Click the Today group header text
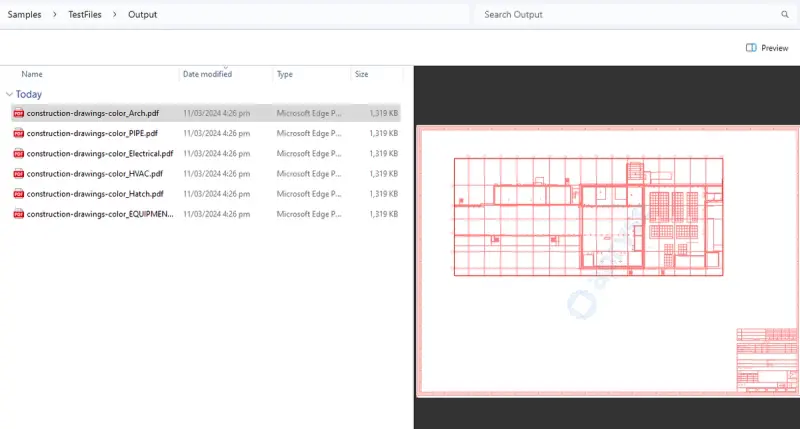Screen dimensions: 800x429 (29, 94)
